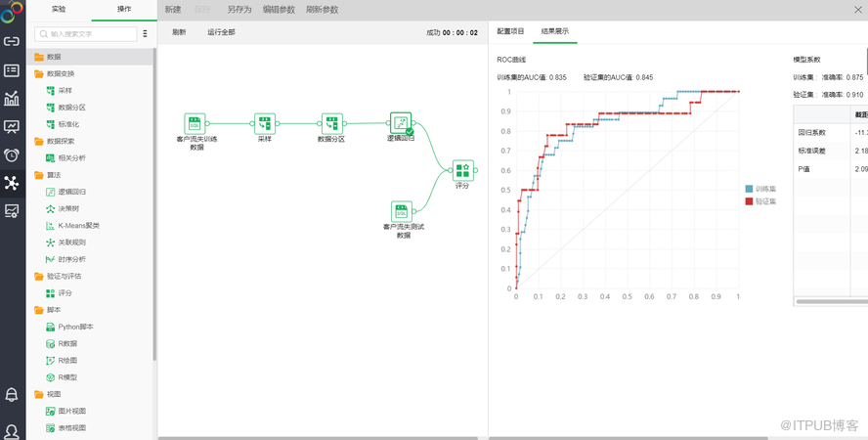Select the 评分 node on canvas
Viewport: 868px width, 440px height.
[x=462, y=170]
